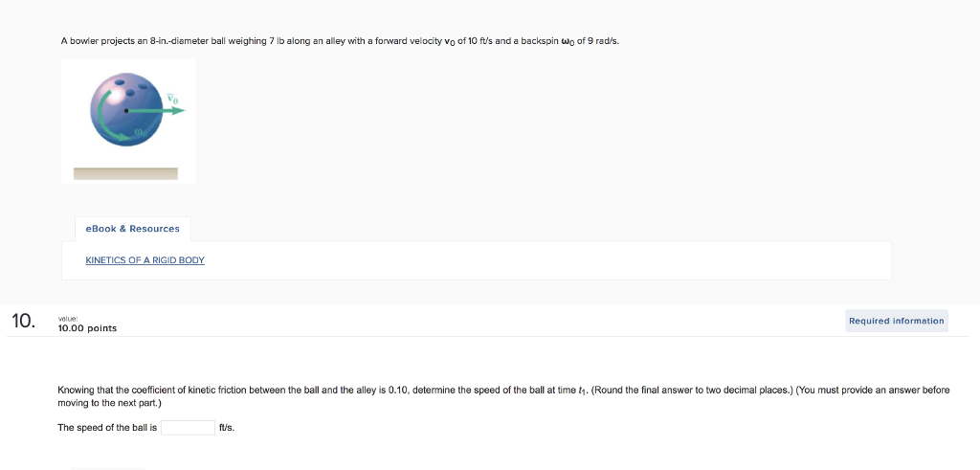Open the eBook & Resources tab
This screenshot has height=470, width=980.
pyautogui.click(x=132, y=229)
